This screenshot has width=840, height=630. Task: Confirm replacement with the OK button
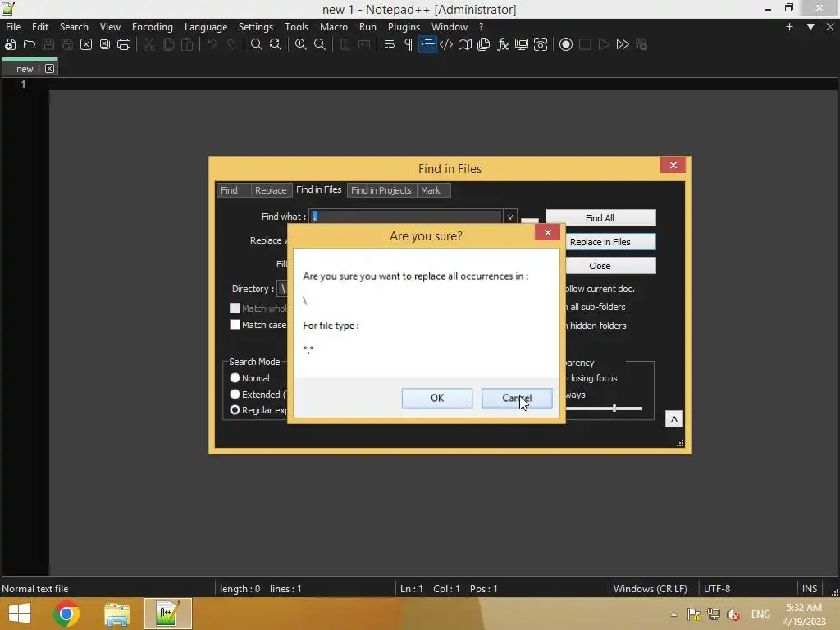tap(437, 398)
